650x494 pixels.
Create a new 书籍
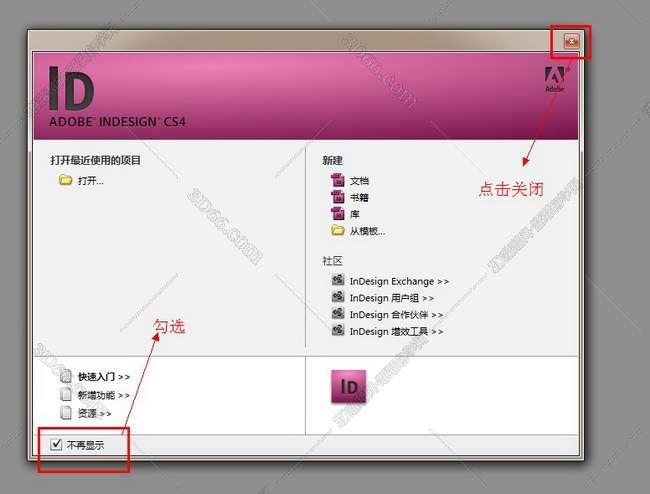pos(359,197)
